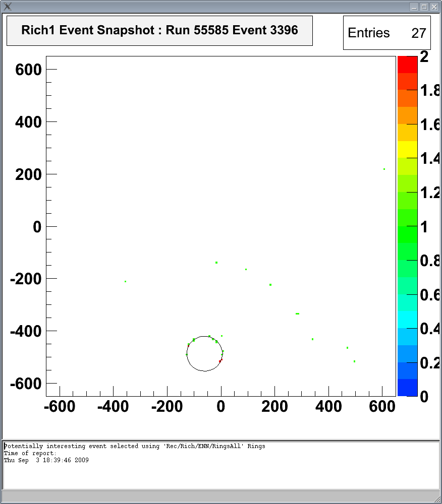Image resolution: width=442 pixels, height=504 pixels.
Task: Close the event snapshot window
Action: pyautogui.click(x=434, y=7)
